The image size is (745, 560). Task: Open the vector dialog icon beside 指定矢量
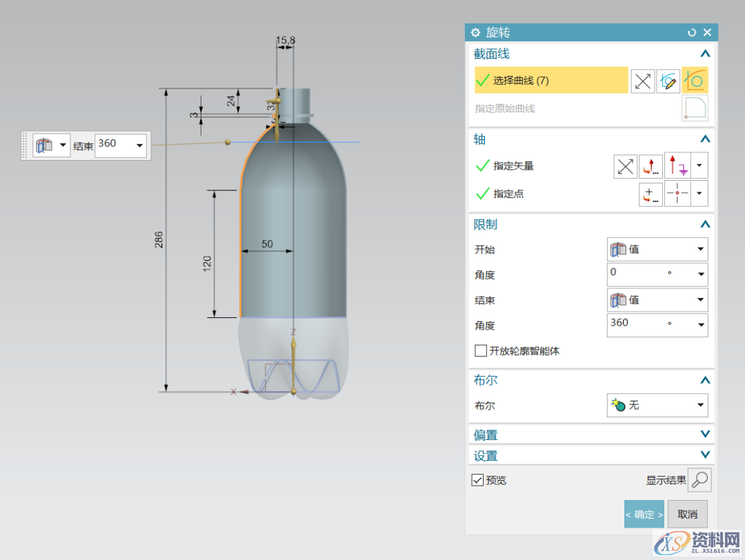tap(650, 166)
